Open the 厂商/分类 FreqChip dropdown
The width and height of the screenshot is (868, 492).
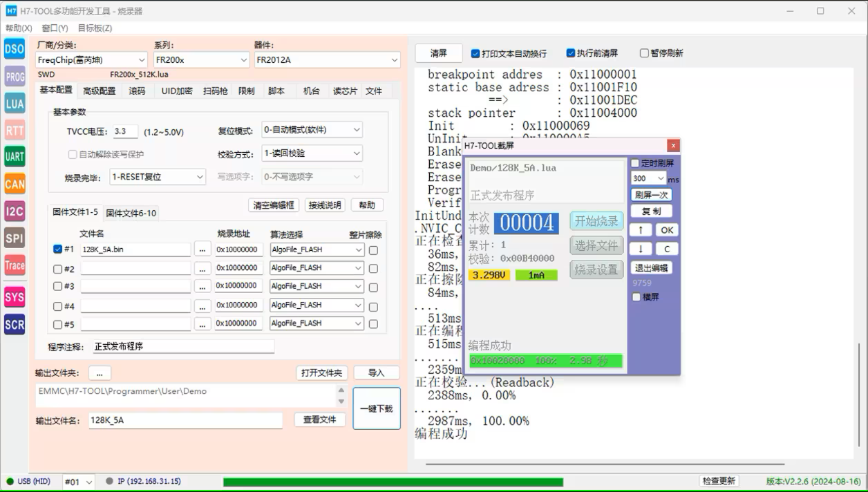[91, 60]
